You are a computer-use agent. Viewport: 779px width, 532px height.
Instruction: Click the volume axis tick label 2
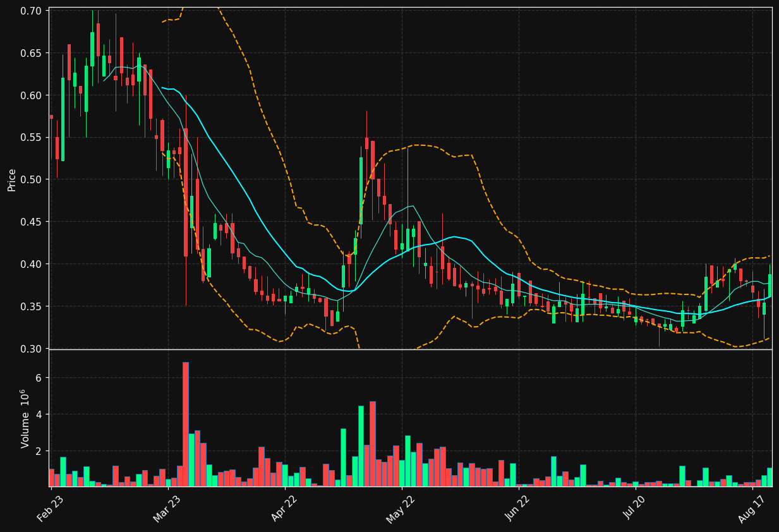38,451
